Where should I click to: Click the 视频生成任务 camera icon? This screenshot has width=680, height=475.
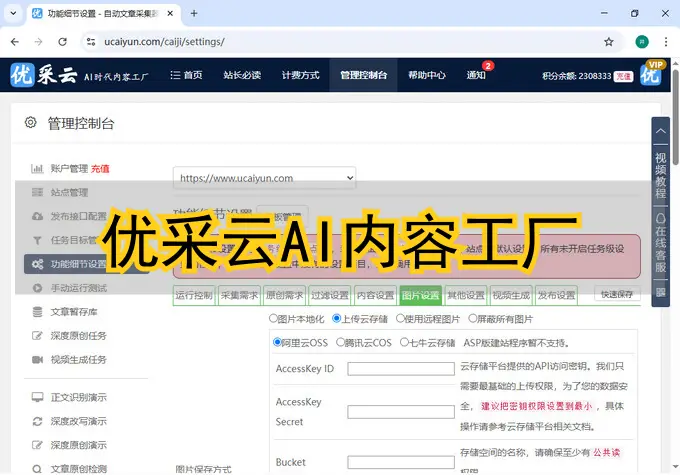point(37,359)
